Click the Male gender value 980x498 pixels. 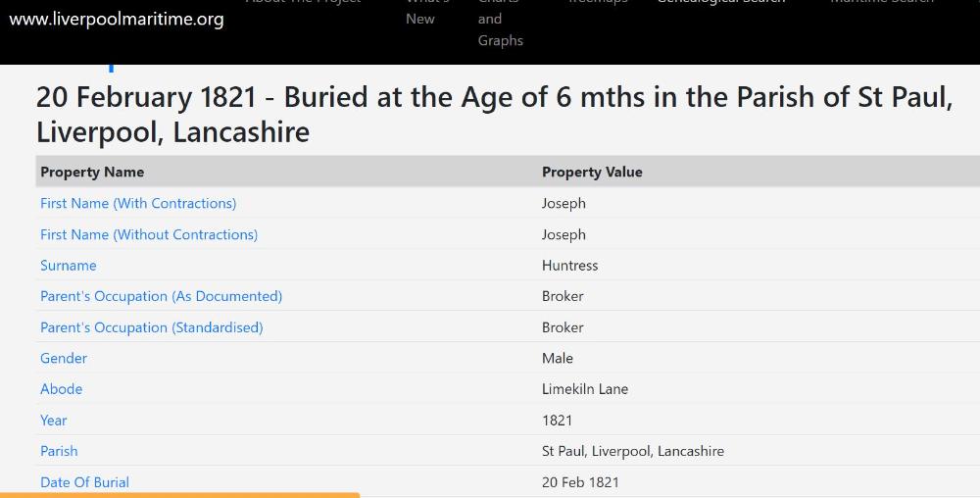558,358
